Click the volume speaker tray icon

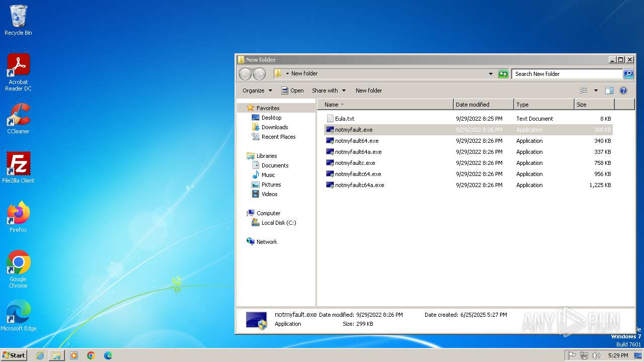click(x=596, y=355)
